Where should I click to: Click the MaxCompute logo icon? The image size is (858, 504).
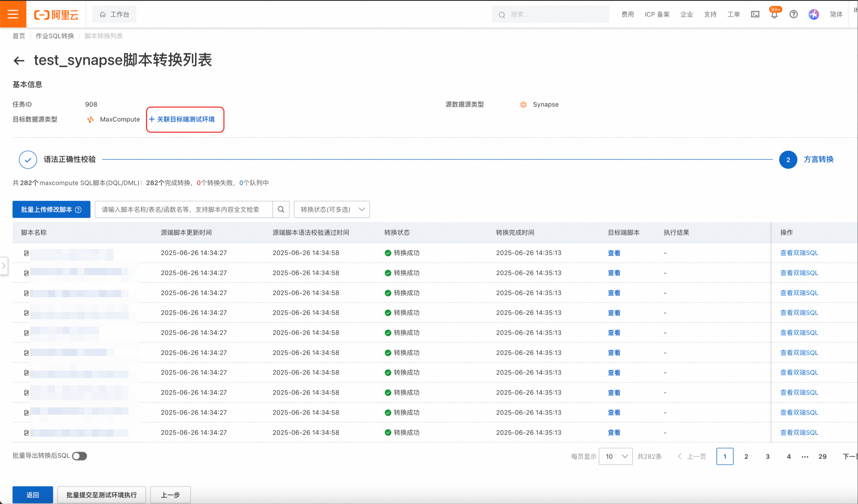90,120
